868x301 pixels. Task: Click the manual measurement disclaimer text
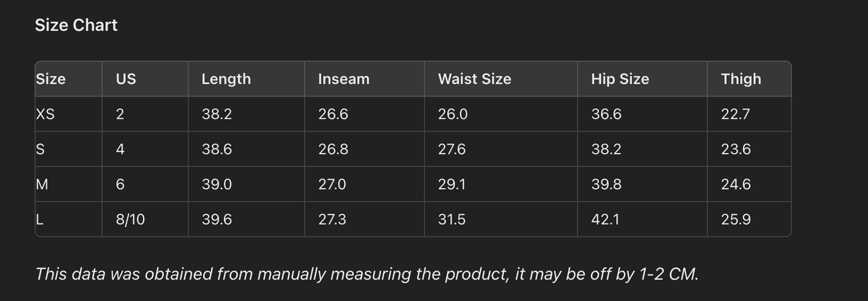tap(366, 274)
